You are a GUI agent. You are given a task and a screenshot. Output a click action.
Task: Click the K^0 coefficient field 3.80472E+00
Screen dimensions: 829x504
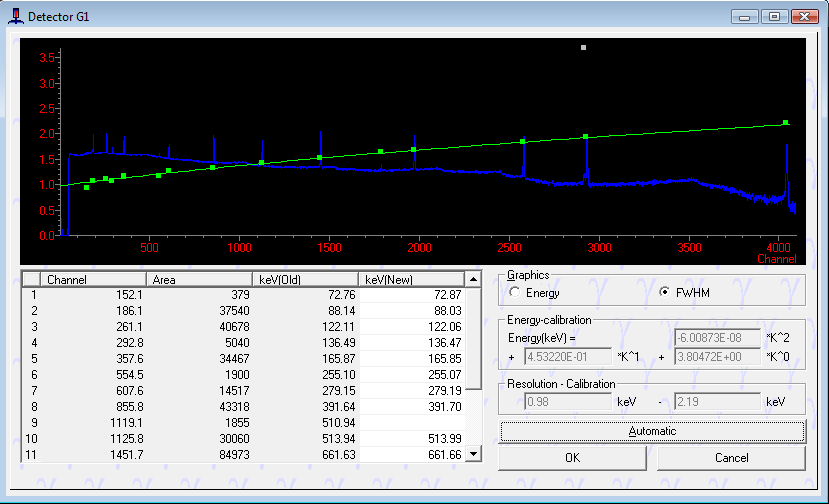(x=718, y=356)
